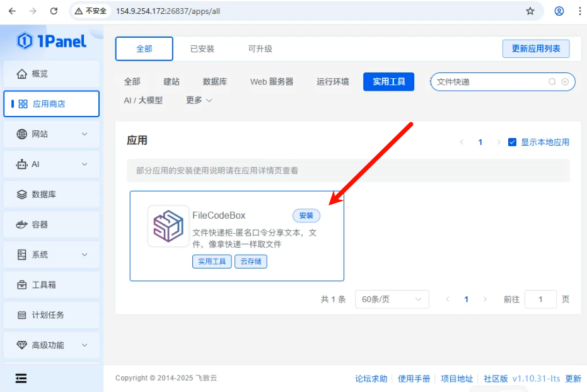
Task: Expand the 网站 sidebar menu arrow
Action: (84, 134)
